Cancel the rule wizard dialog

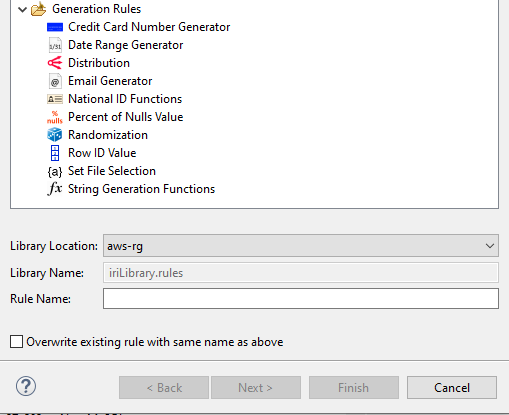pyautogui.click(x=452, y=388)
